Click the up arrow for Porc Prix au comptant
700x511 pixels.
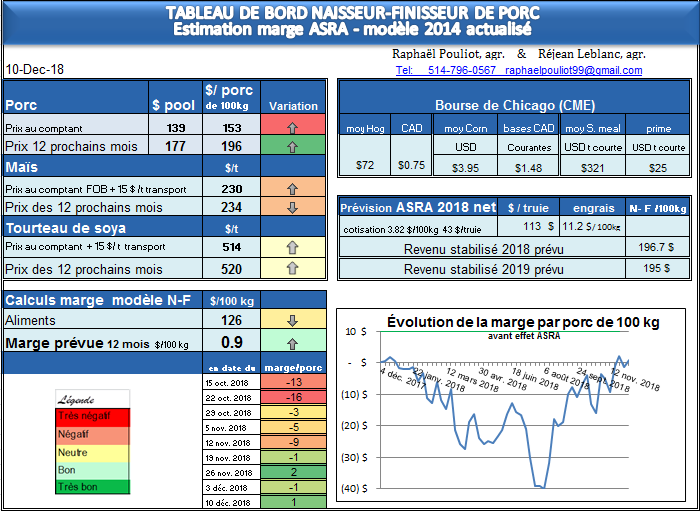point(293,128)
